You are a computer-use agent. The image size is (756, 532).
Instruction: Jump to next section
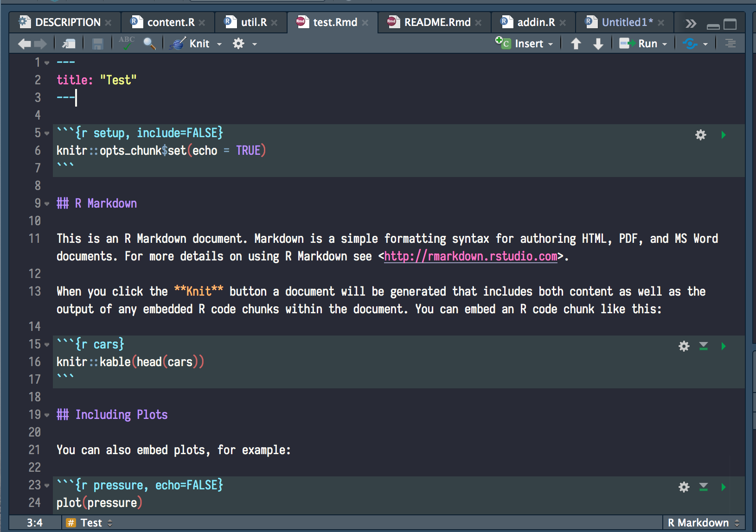click(x=598, y=43)
